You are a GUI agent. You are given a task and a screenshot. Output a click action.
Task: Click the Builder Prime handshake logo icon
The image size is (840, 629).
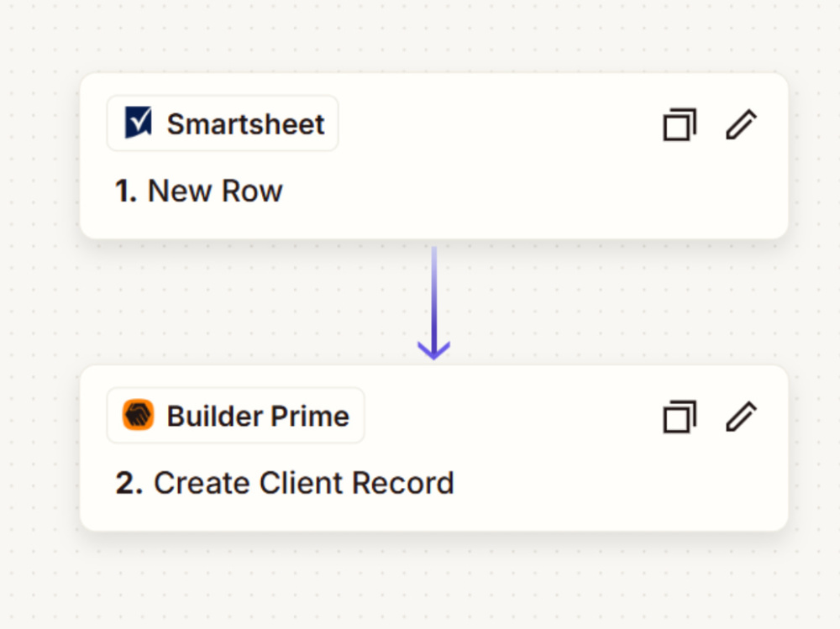point(139,415)
